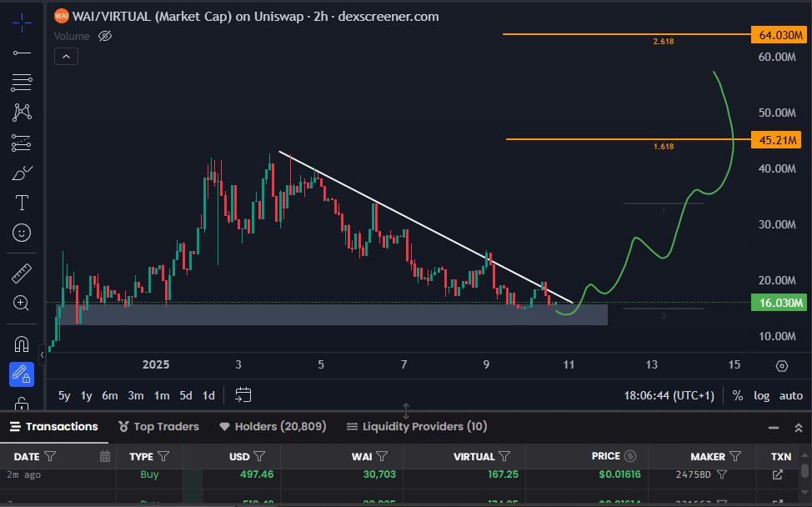The height and width of the screenshot is (507, 812).
Task: Filter transactions by USD amount
Action: point(259,456)
